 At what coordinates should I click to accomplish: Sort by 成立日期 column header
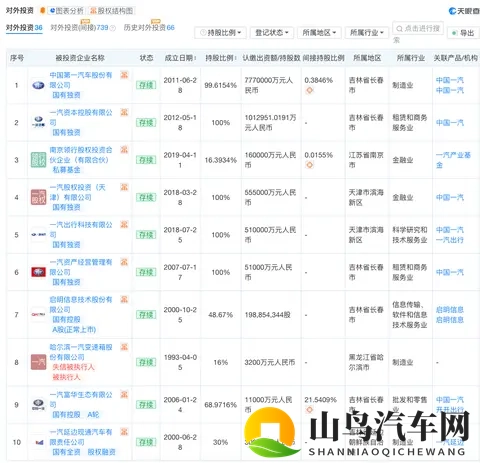pos(180,58)
